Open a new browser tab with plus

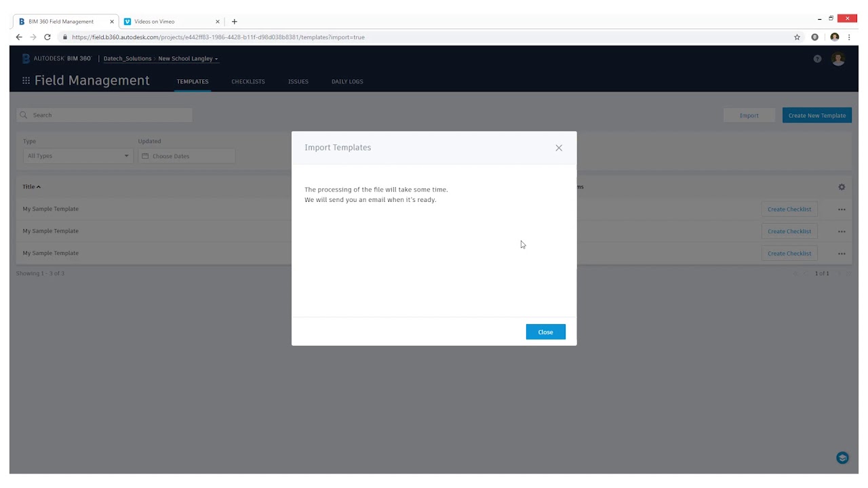pyautogui.click(x=235, y=22)
